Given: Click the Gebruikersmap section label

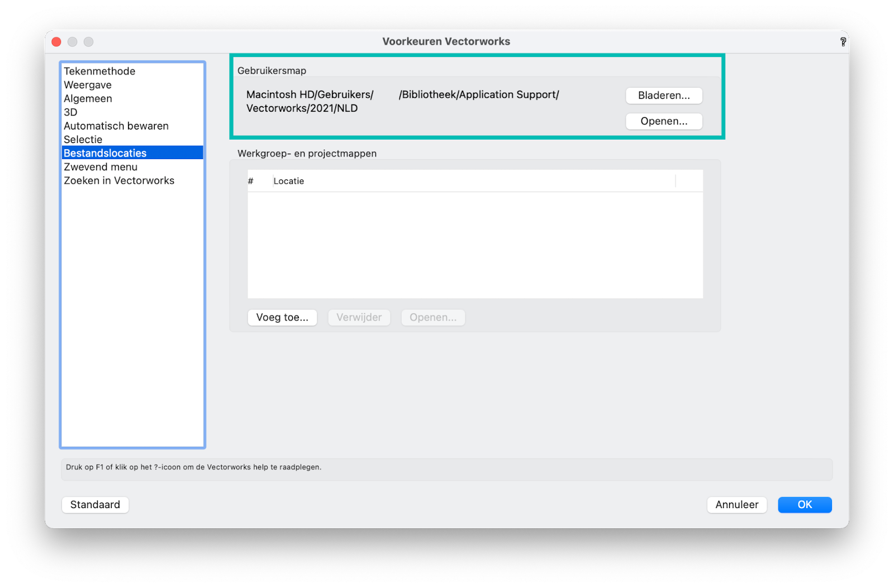Looking at the screenshot, I should click(x=272, y=71).
